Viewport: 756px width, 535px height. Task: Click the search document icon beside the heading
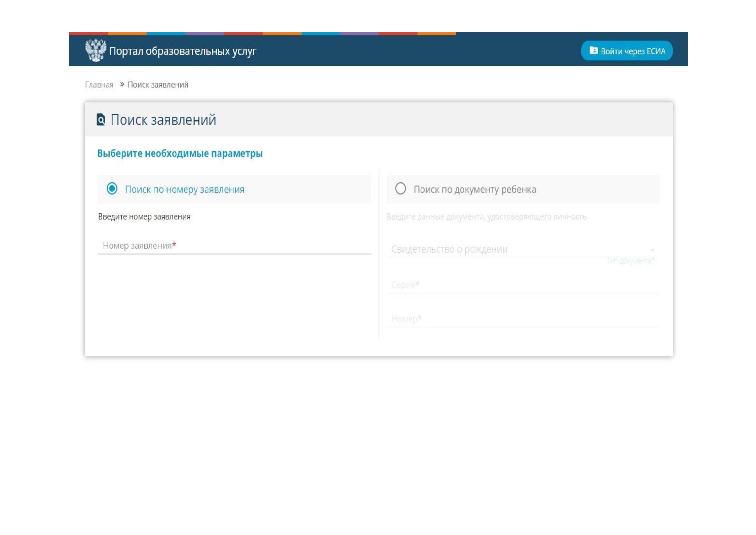point(101,120)
